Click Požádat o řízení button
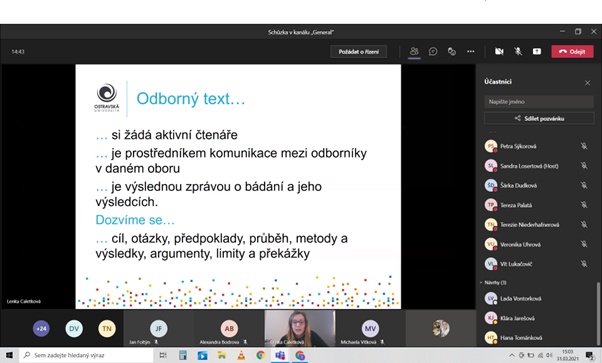 pyautogui.click(x=359, y=51)
